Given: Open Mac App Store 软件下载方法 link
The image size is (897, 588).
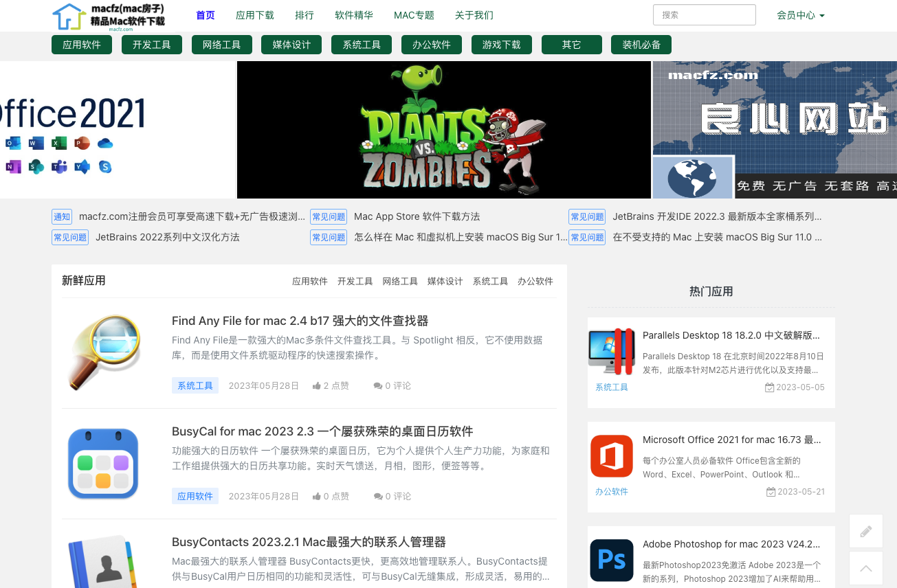Looking at the screenshot, I should [x=417, y=217].
